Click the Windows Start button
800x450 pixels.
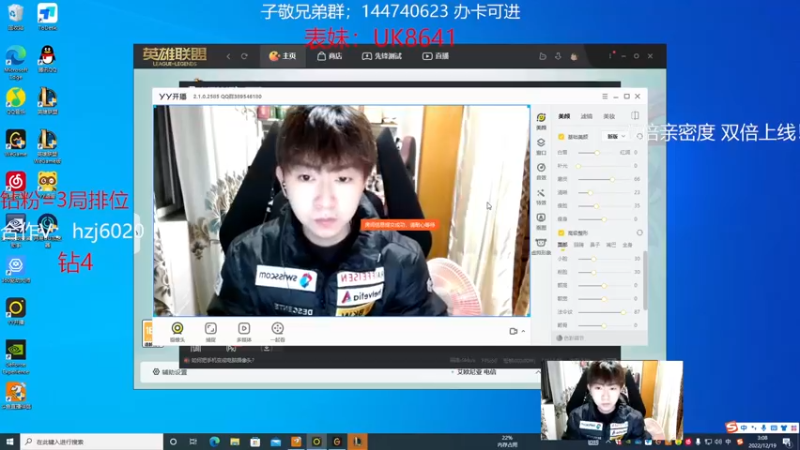pyautogui.click(x=10, y=441)
